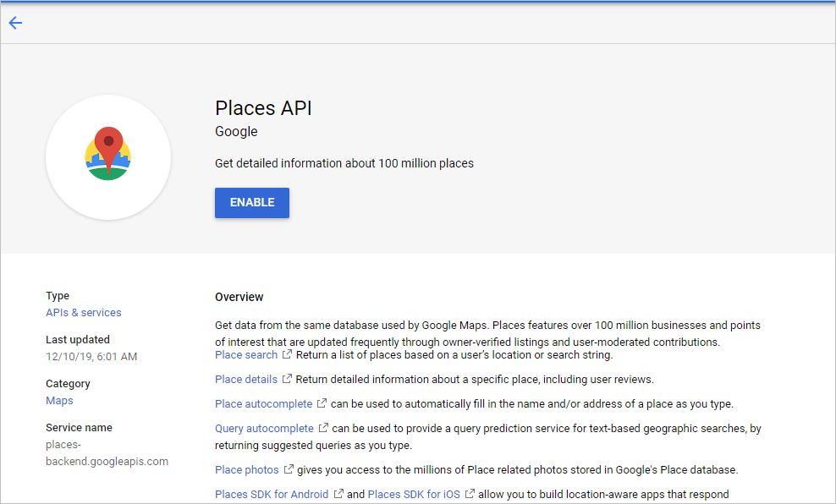Click the external-link icon beside Query autocomplete

[322, 428]
